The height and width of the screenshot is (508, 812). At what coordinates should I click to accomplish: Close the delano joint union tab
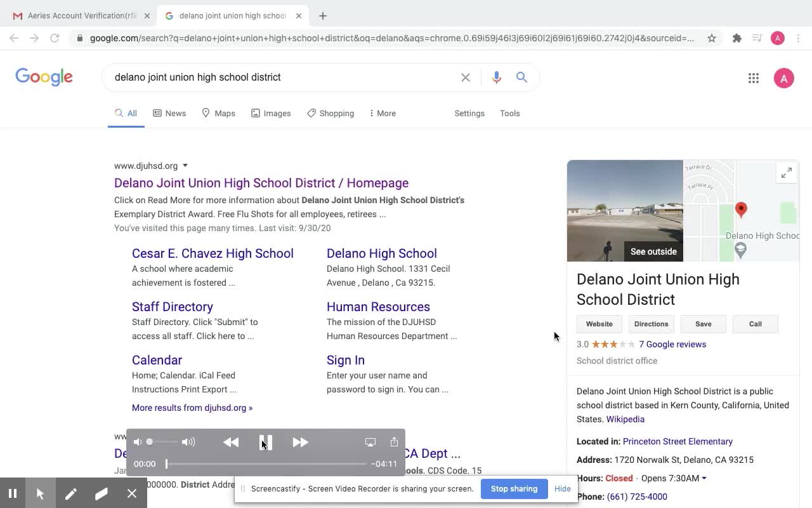(x=299, y=16)
